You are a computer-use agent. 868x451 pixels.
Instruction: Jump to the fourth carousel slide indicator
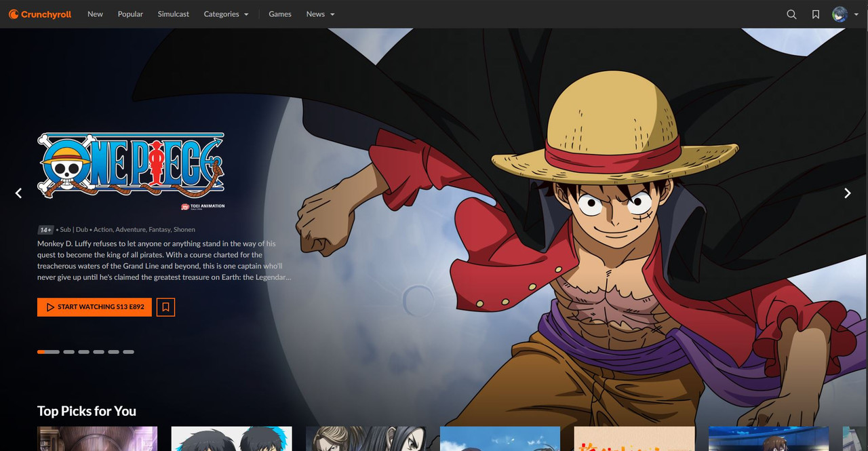coord(99,352)
